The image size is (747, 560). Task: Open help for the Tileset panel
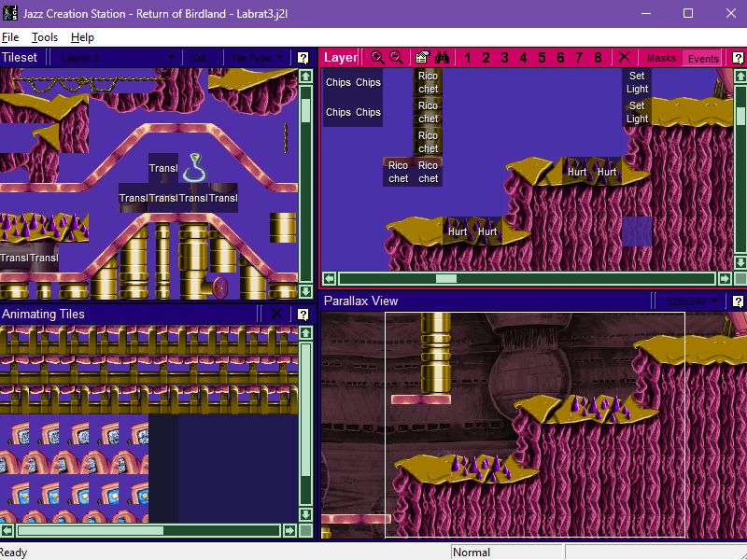(x=303, y=58)
